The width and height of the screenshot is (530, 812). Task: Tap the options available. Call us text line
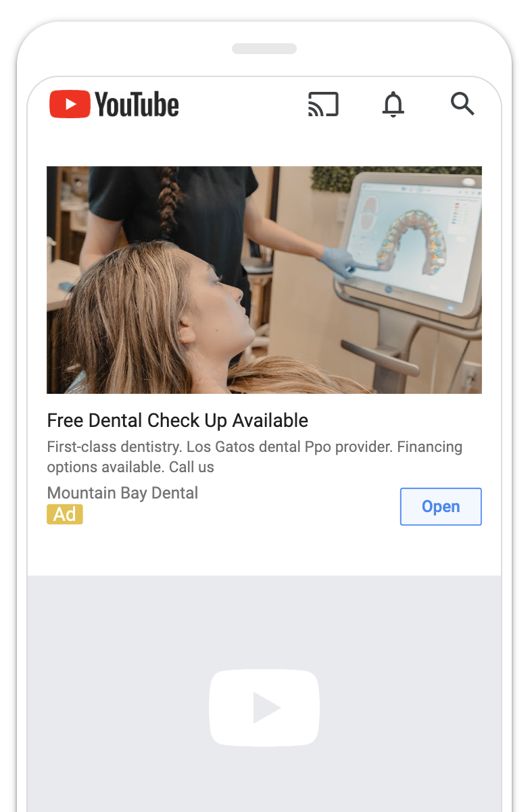[x=130, y=467]
